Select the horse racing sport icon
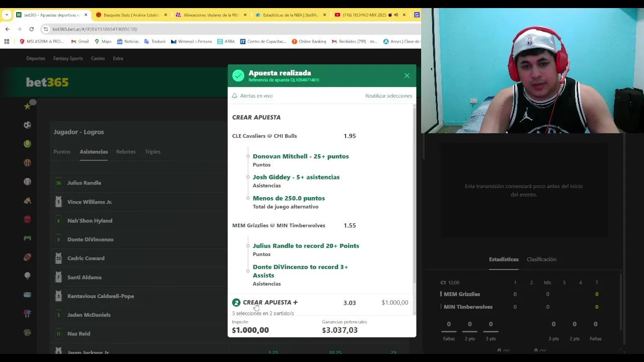644x362 pixels. click(x=27, y=200)
